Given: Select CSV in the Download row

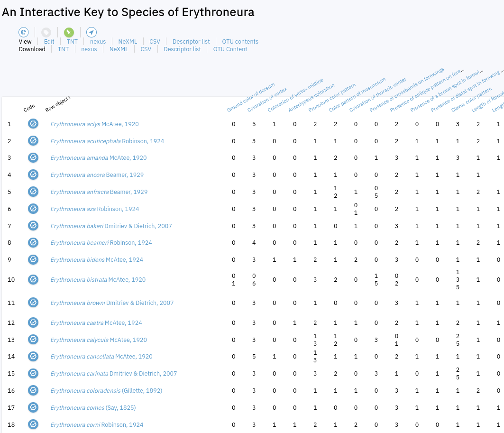Looking at the screenshot, I should click(x=146, y=49).
